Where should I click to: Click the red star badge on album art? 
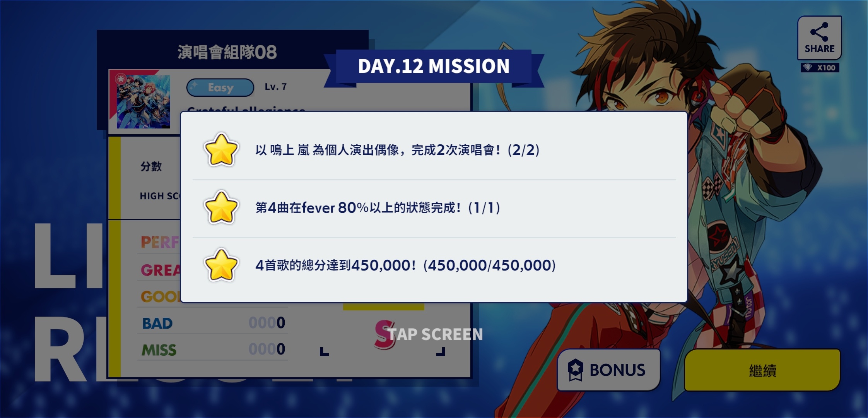pos(121,79)
